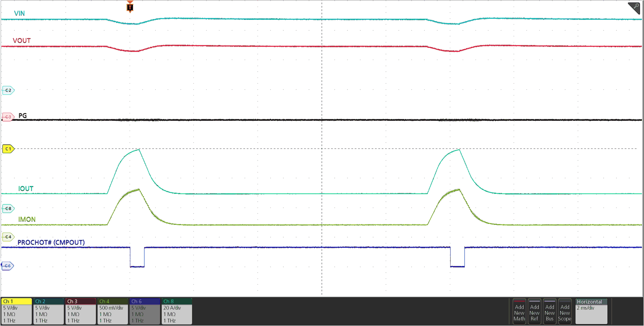This screenshot has height=326, width=644.
Task: Select the C4 channel ground marker
Action: 8,237
